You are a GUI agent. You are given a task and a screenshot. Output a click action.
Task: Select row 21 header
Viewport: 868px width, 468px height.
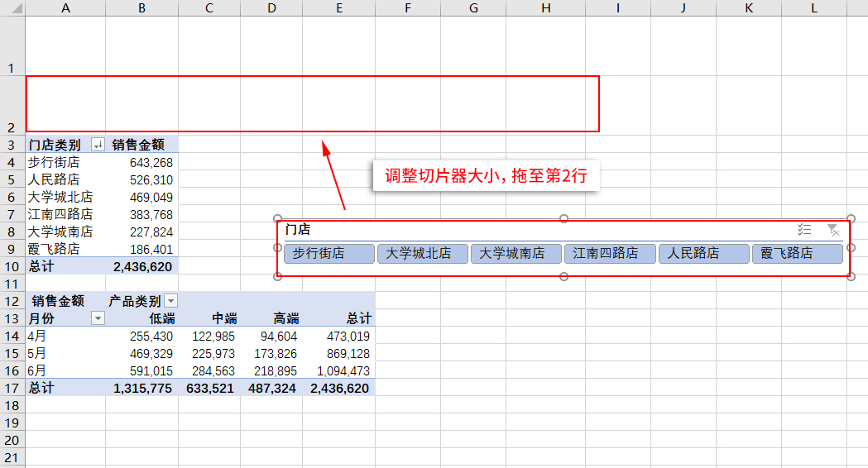coord(12,458)
